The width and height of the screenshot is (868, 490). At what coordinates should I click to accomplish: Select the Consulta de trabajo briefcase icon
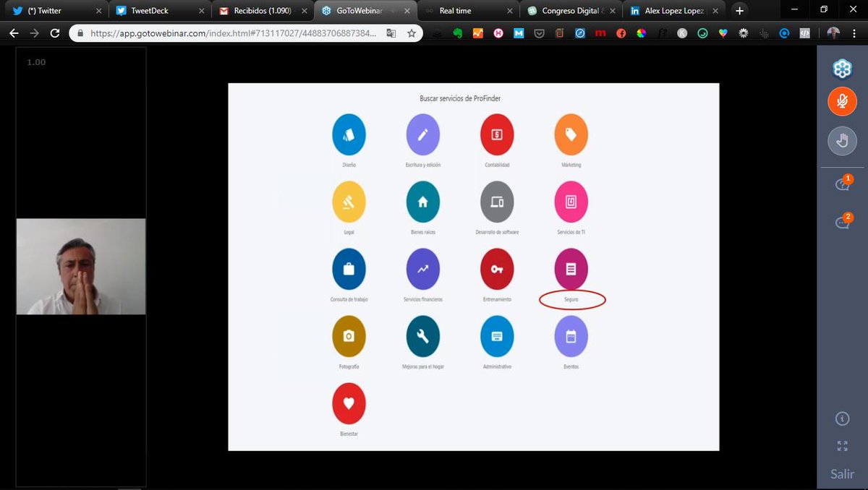pyautogui.click(x=349, y=269)
